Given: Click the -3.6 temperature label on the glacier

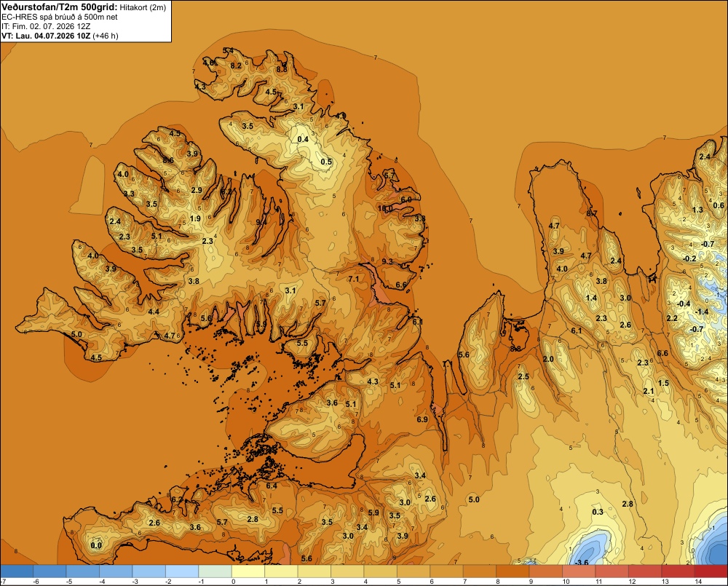Looking at the screenshot, I should coord(581,563).
